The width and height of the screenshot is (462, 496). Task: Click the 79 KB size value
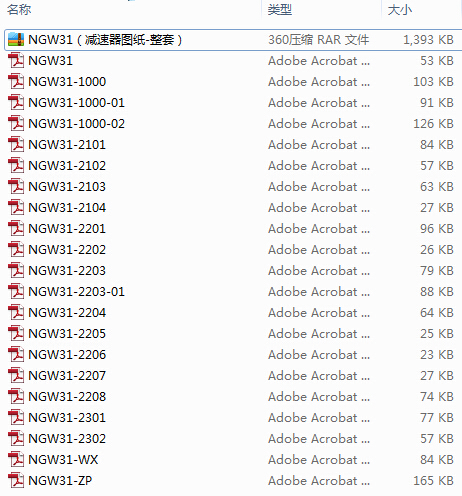[x=437, y=270]
